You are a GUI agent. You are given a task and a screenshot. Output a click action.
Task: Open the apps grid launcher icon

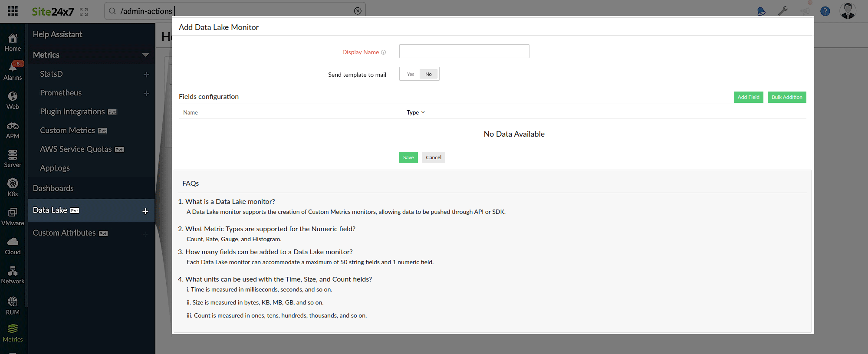(13, 11)
